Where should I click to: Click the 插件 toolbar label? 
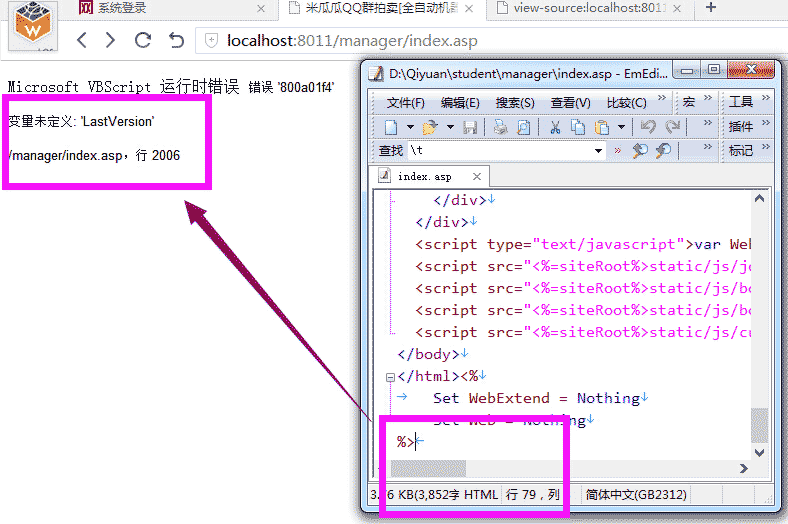coord(741,127)
